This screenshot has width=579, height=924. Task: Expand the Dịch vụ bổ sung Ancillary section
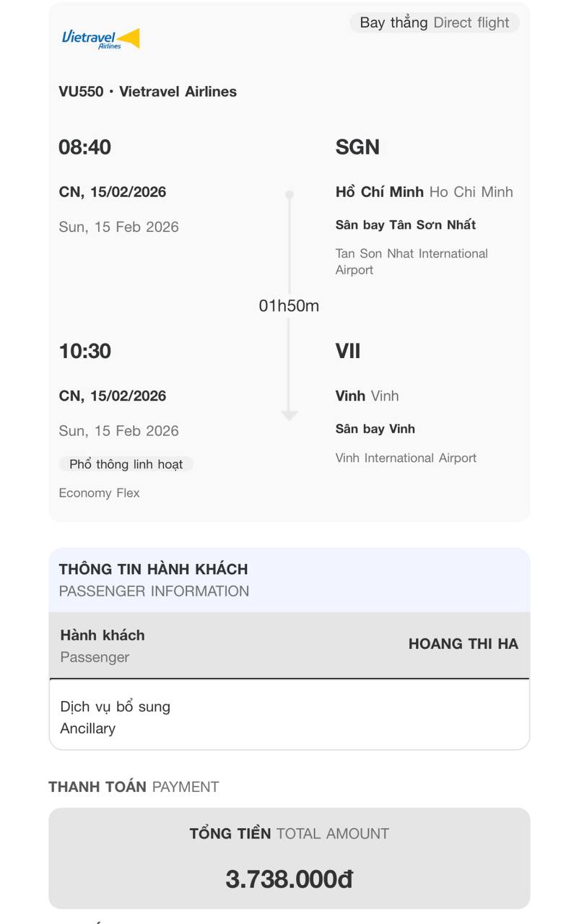tap(289, 717)
